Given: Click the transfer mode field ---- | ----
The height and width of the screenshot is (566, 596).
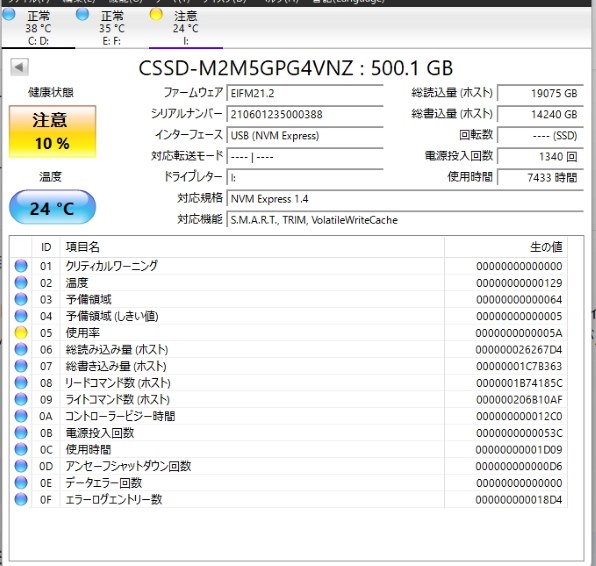Looking at the screenshot, I should [305, 157].
